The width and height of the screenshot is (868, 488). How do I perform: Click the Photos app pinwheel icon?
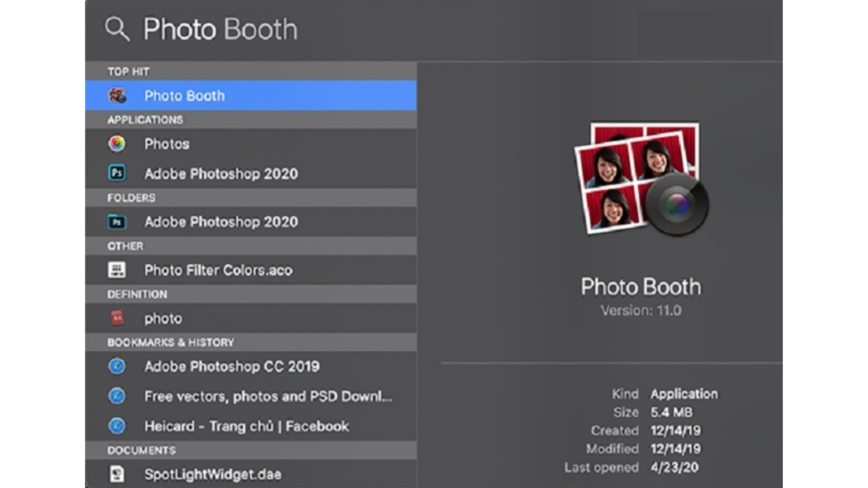117,144
